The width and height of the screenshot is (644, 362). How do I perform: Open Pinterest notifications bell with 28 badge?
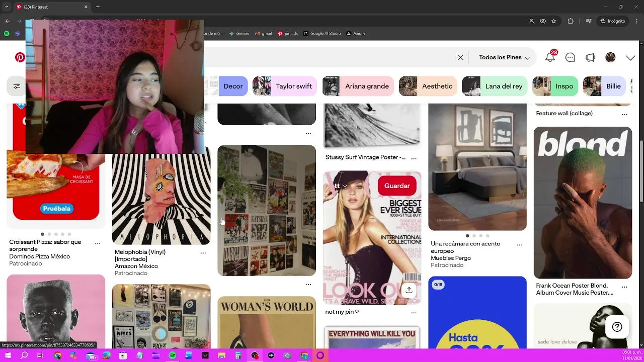550,57
